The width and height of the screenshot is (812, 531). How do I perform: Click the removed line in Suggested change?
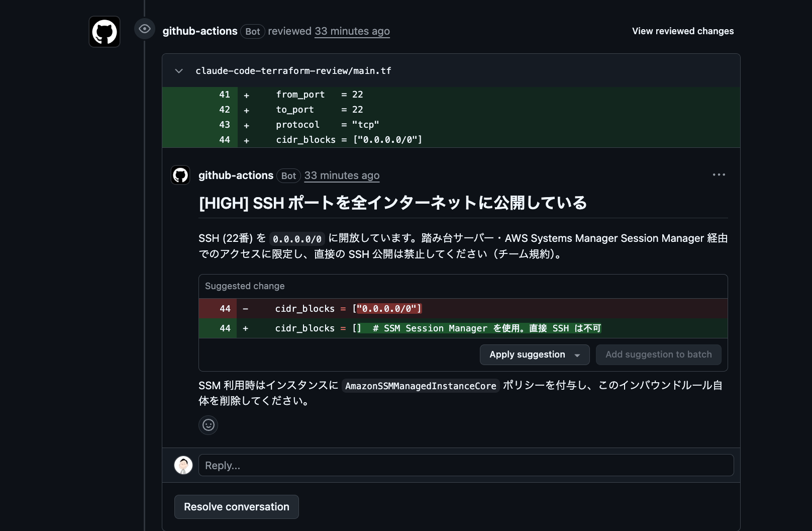point(463,309)
